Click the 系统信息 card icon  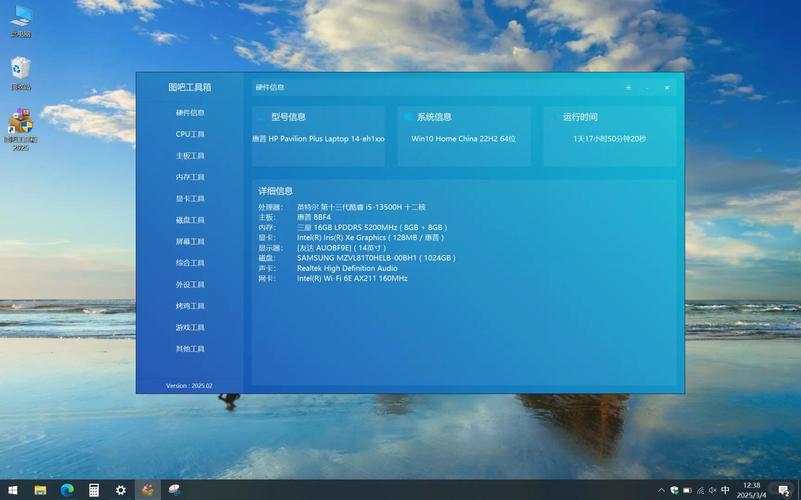(x=408, y=117)
